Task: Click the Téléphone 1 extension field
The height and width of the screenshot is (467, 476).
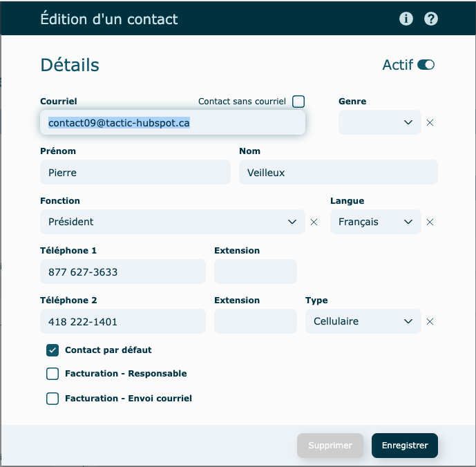Action: pos(256,271)
